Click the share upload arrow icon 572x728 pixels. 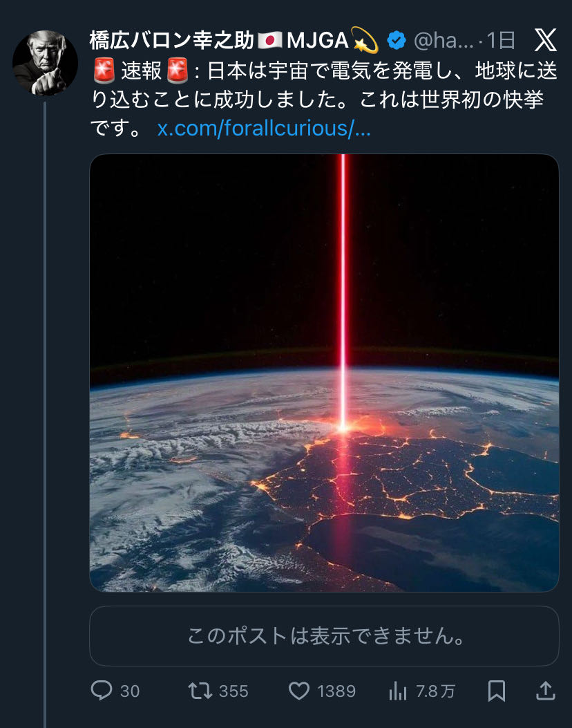(545, 690)
